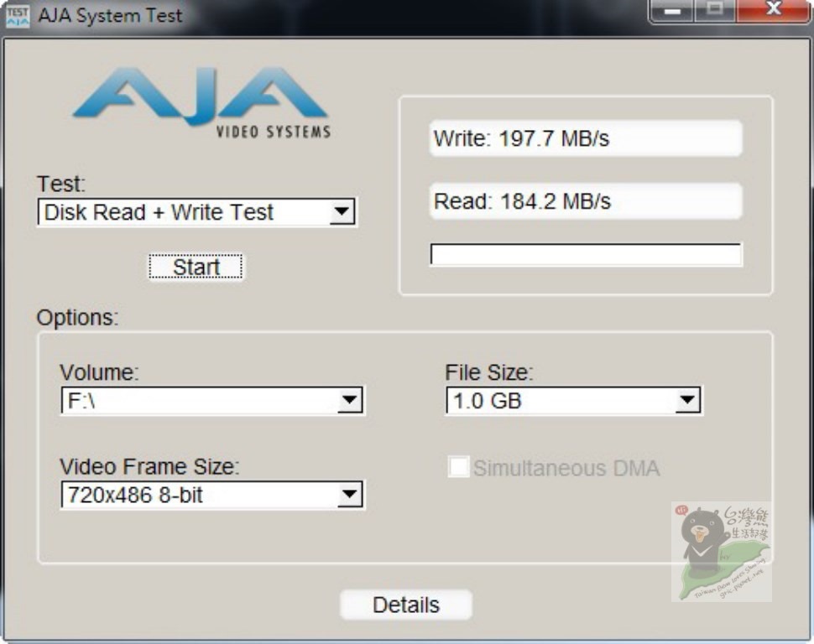Click the AJA System Test title bar icon

click(18, 16)
